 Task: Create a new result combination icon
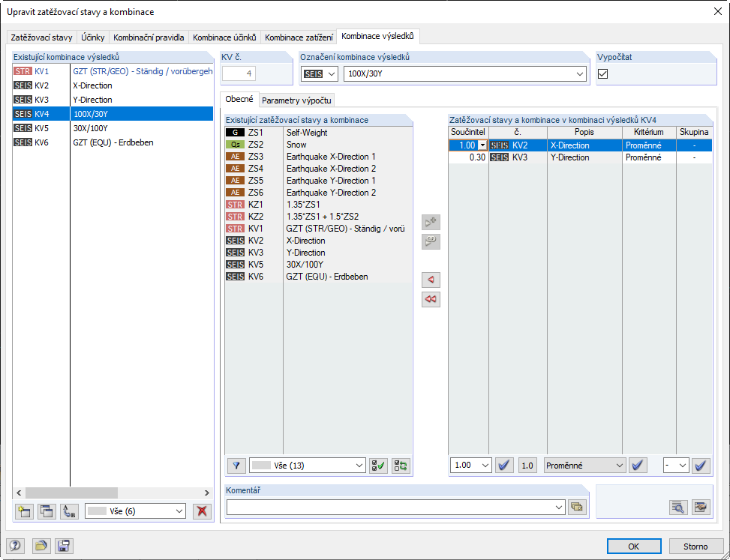tap(24, 511)
